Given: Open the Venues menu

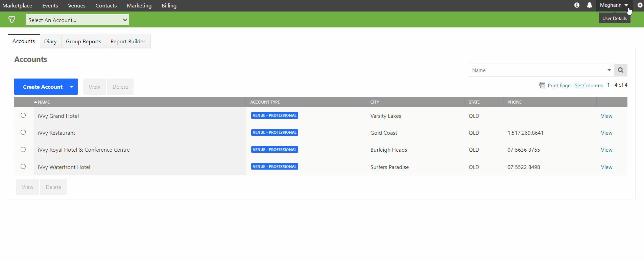Looking at the screenshot, I should (77, 6).
